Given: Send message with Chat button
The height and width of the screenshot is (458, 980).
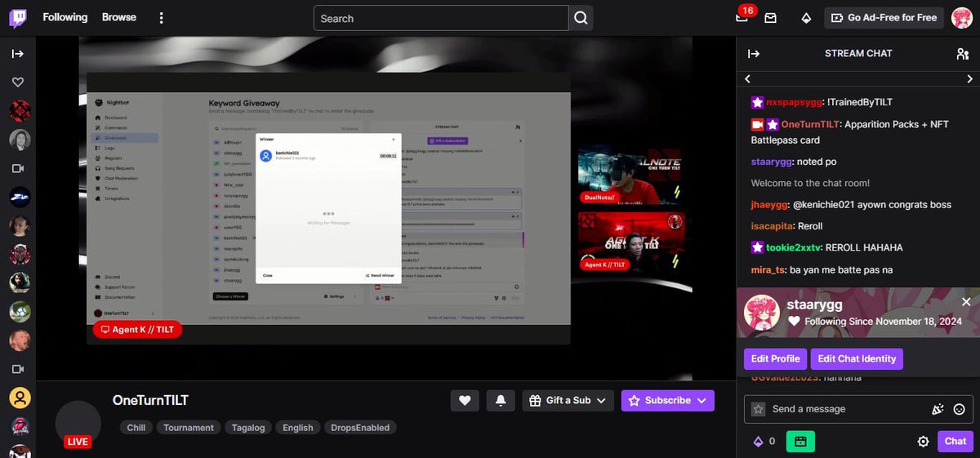Looking at the screenshot, I should tap(955, 441).
